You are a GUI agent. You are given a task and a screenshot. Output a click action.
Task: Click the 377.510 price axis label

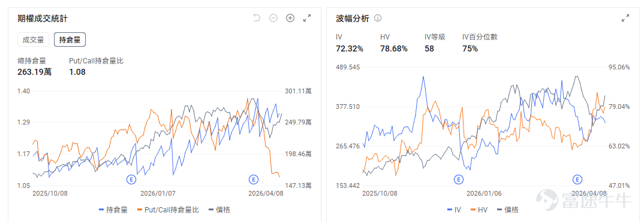pos(348,107)
